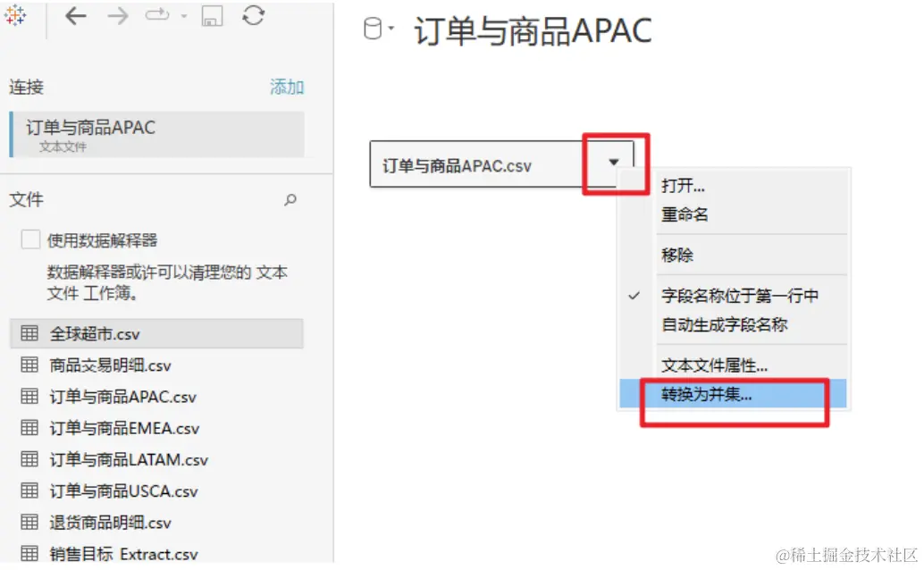Go back with the left arrow

pos(76,16)
